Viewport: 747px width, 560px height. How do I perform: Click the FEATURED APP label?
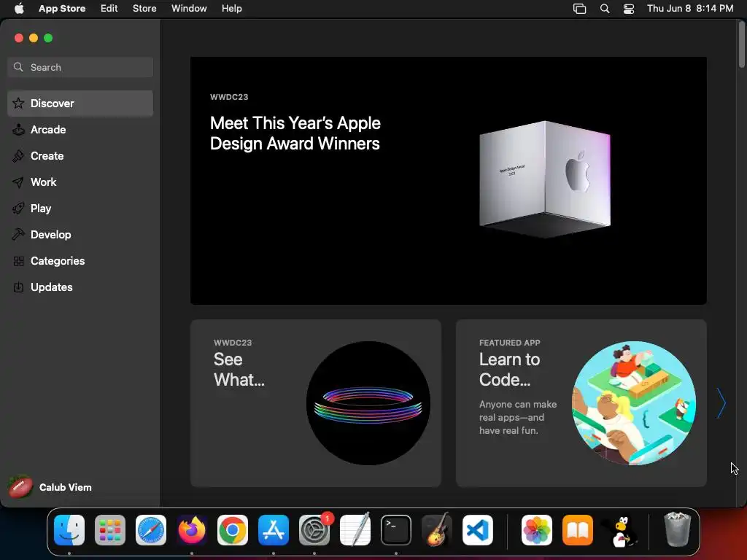509,343
